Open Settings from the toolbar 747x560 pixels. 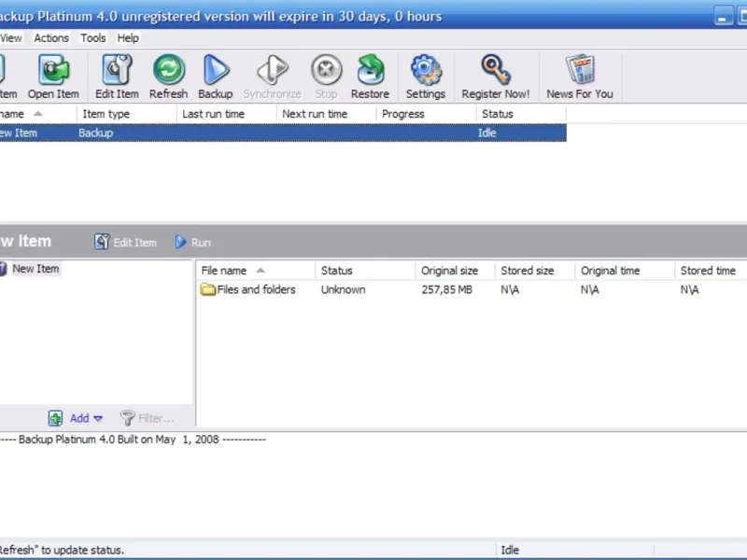coord(425,77)
